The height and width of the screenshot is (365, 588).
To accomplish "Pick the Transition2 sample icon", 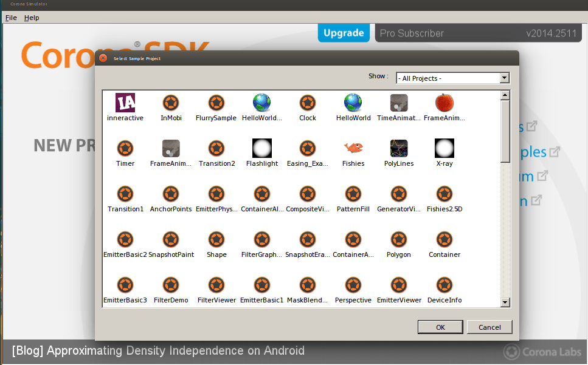I will [x=216, y=148].
